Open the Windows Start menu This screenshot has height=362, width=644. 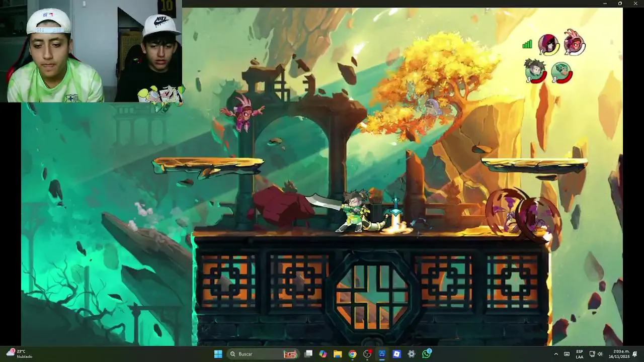point(218,354)
